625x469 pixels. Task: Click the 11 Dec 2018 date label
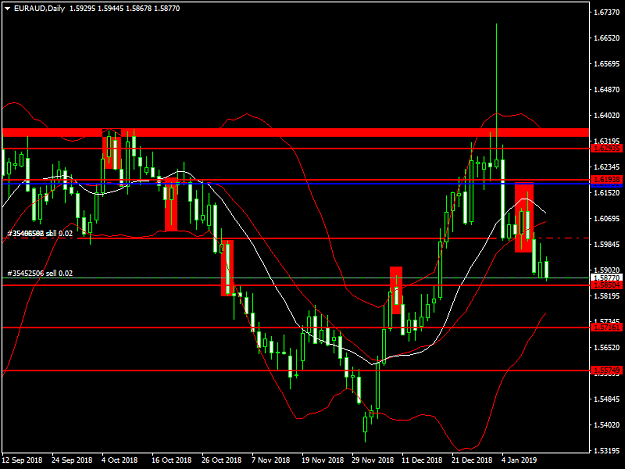pos(422,460)
